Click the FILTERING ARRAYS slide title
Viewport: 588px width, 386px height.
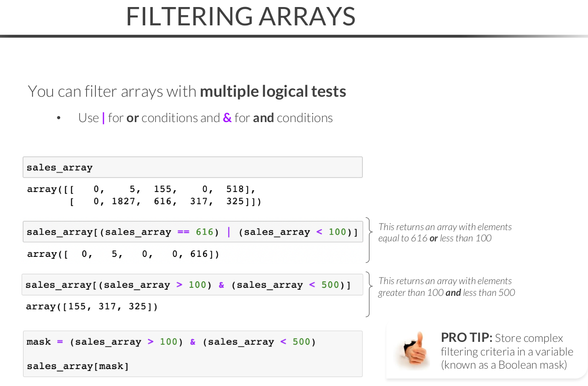pos(241,16)
